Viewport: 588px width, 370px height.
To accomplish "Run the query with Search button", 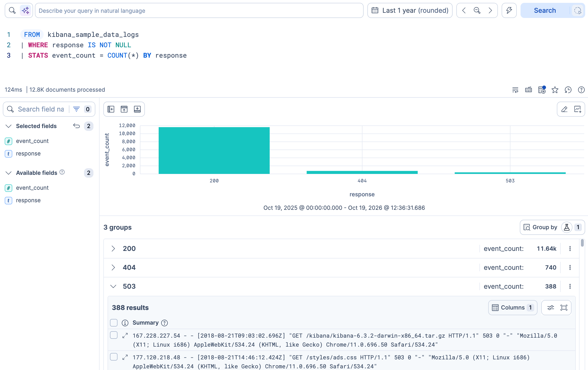I will [545, 11].
